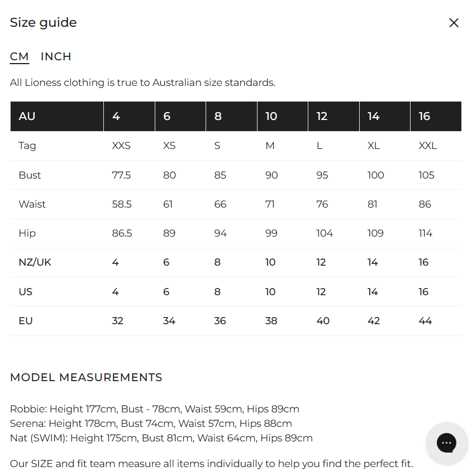Select the 77.5 bust measurement

(x=121, y=175)
